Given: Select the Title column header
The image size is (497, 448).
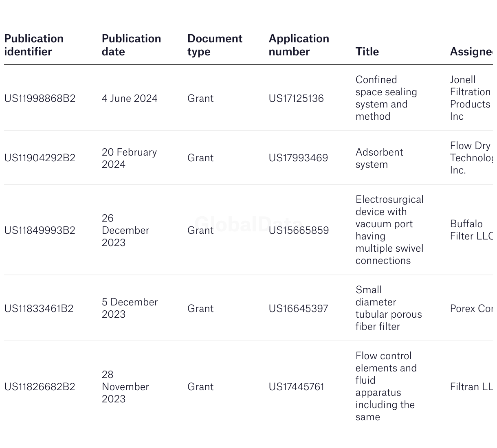Looking at the screenshot, I should click(367, 52).
